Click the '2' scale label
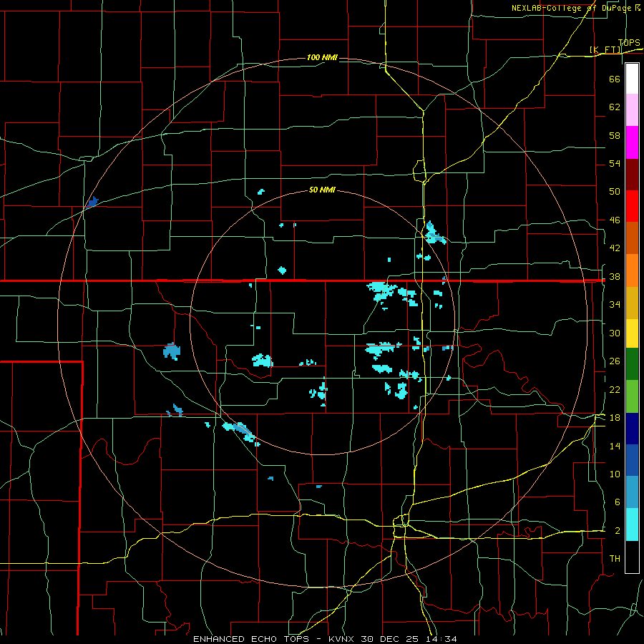The height and width of the screenshot is (644, 644). [617, 531]
